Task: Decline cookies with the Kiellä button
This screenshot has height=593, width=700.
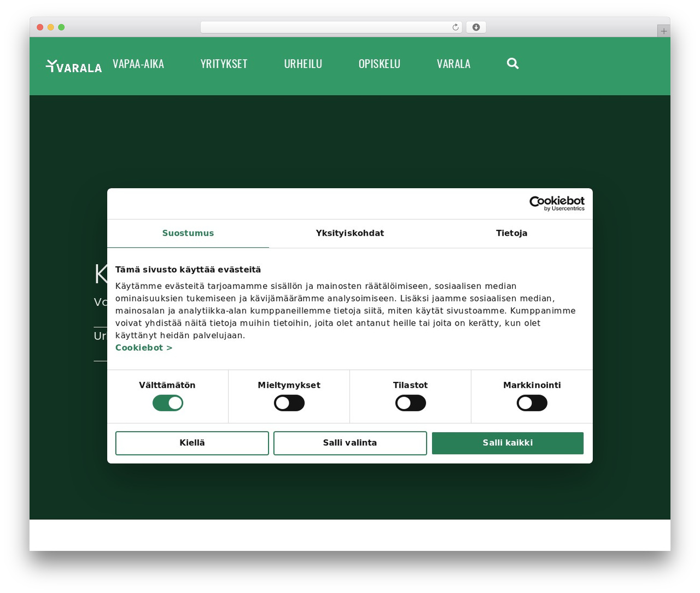Action: (192, 443)
